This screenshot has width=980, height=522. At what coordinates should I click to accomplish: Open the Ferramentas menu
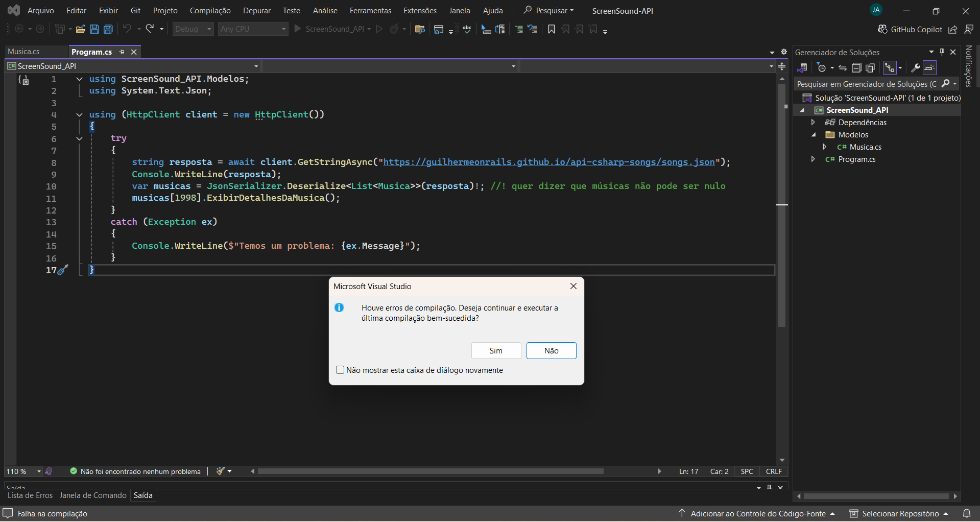(370, 10)
